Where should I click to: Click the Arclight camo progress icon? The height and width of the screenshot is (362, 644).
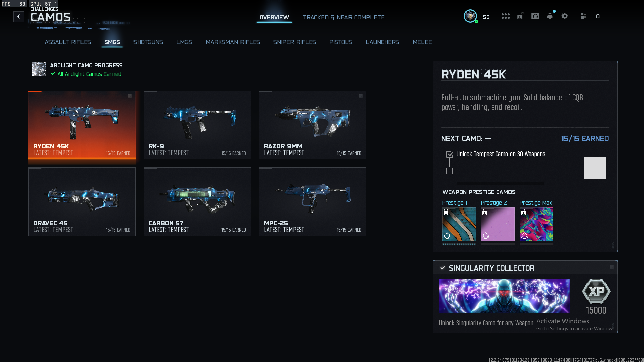(39, 69)
